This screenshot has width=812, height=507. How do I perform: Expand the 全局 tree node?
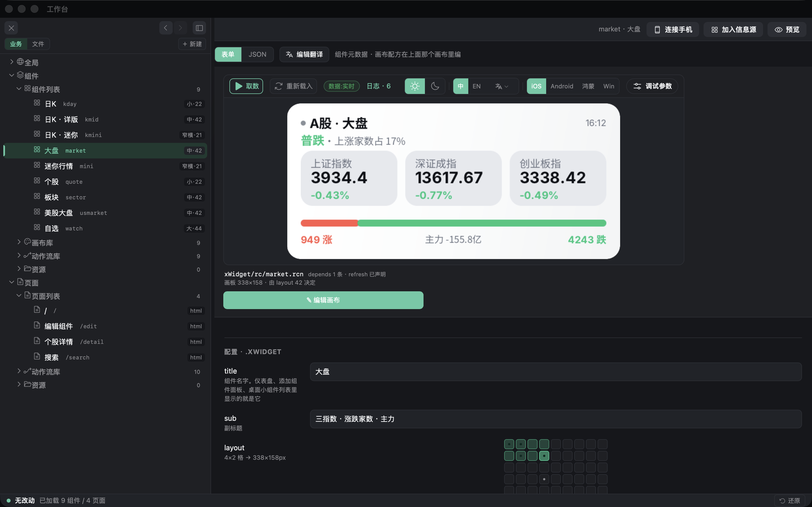coord(12,62)
